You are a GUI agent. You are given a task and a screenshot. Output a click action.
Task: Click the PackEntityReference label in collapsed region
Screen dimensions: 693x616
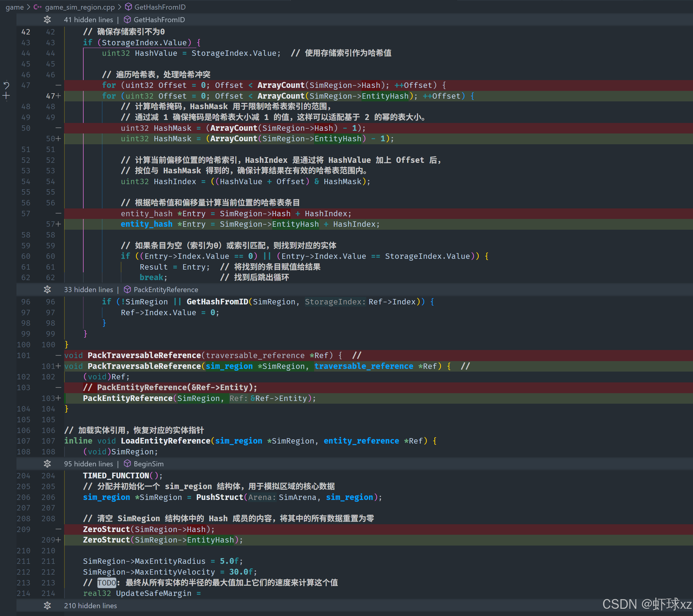pyautogui.click(x=166, y=290)
